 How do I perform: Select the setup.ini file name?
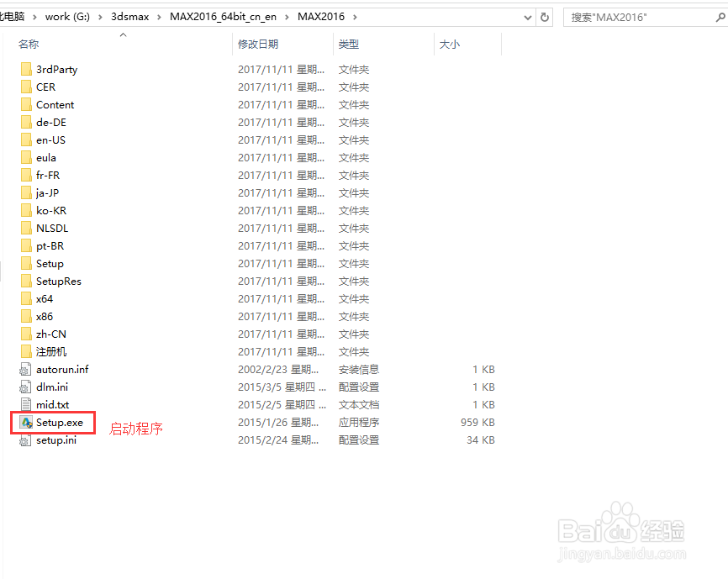click(x=56, y=440)
